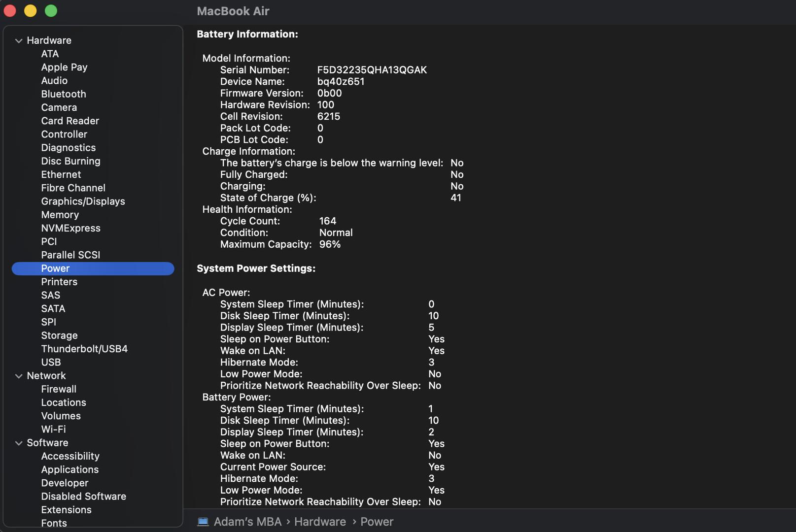796x532 pixels.
Task: Click the green zoom window button
Action: point(51,11)
